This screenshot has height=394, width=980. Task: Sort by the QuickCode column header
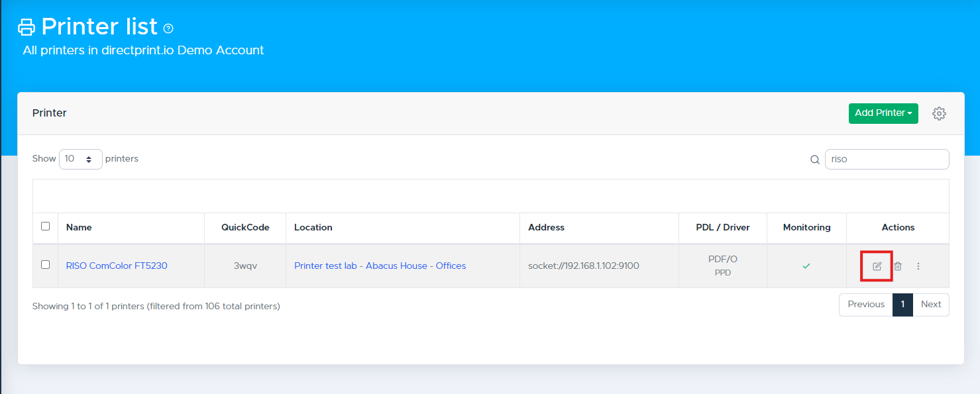[245, 227]
